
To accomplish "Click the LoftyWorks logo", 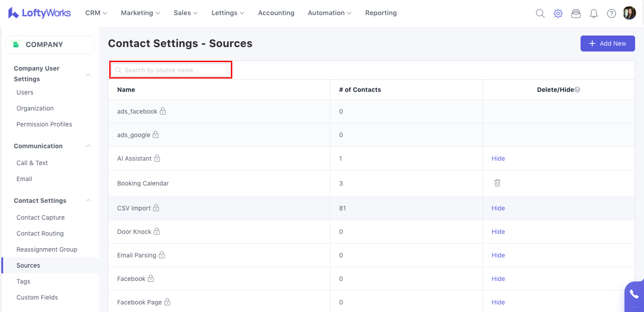I will tap(40, 13).
